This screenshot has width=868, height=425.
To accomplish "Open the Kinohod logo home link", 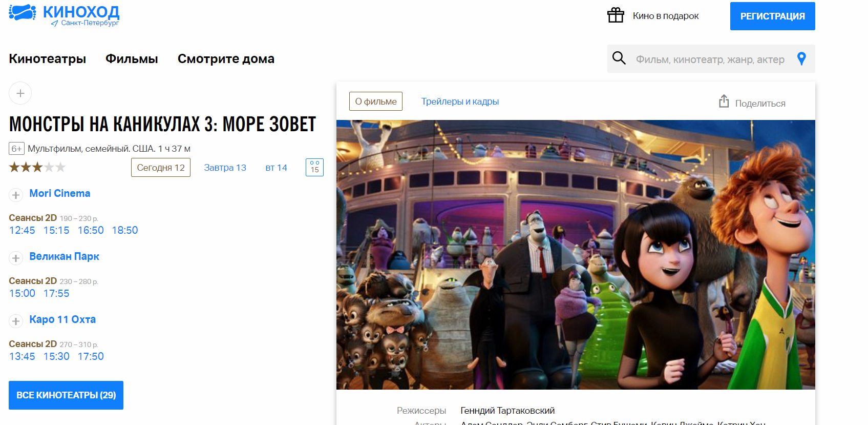I will click(x=64, y=11).
